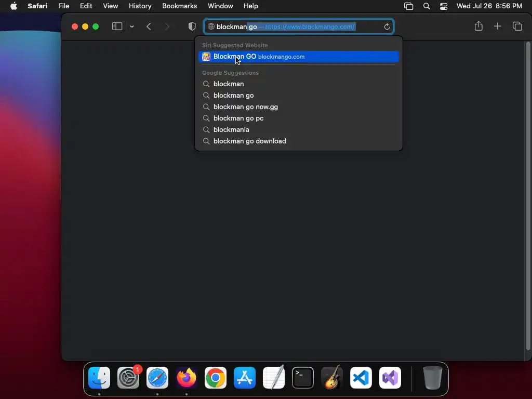Image resolution: width=532 pixels, height=399 pixels.
Task: Click the address bar text field
Action: click(299, 26)
